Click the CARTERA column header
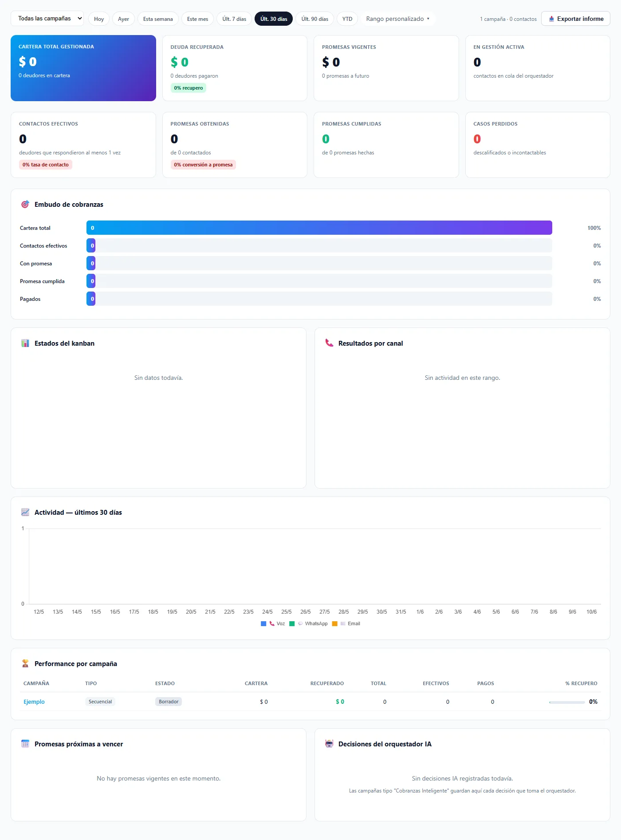 pyautogui.click(x=256, y=683)
